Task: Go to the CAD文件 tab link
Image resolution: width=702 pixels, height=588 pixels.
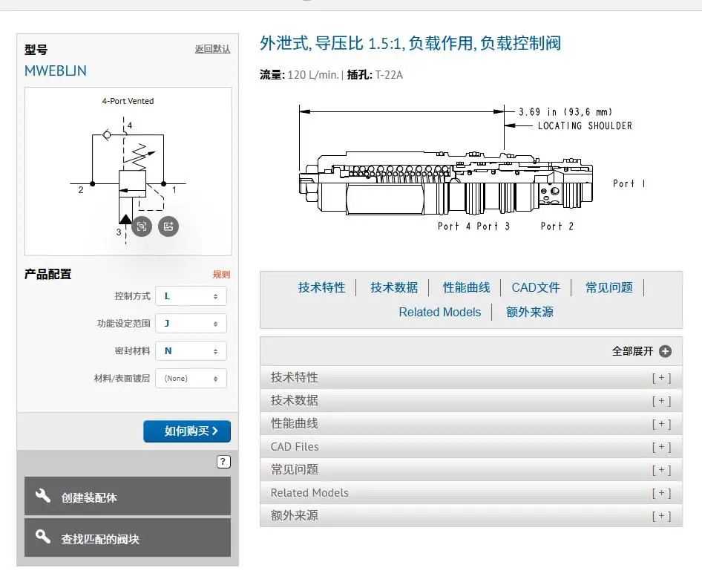Action: [536, 287]
